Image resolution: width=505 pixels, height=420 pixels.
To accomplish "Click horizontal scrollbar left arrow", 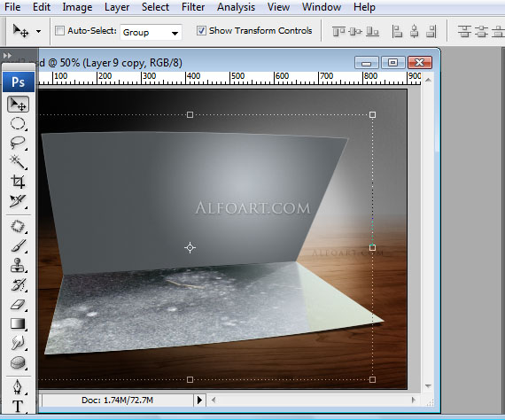I will (214, 400).
